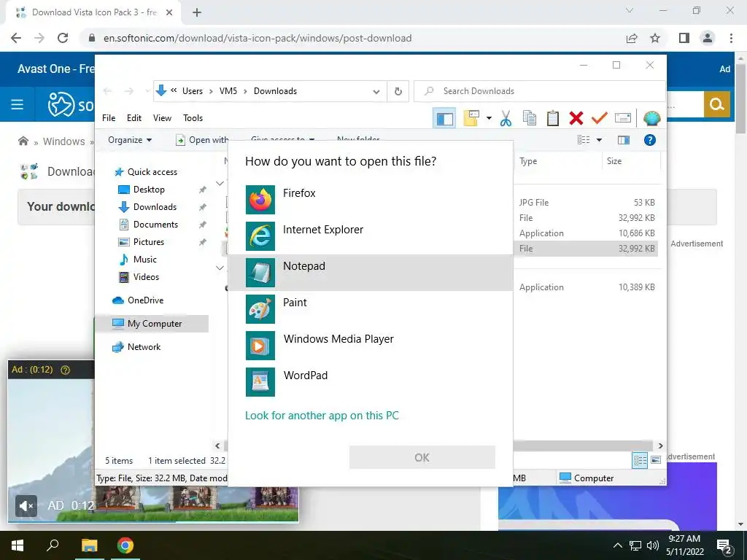Screen dimensions: 747x560
Task: Click Look for another app on this PC
Action: coord(322,415)
